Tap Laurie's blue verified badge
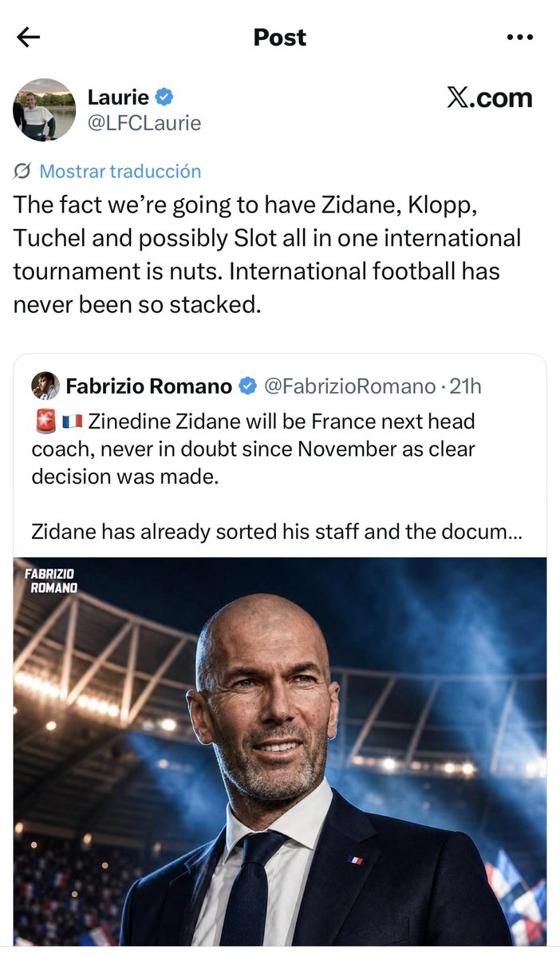Screen dimensions: 560x958 click(x=165, y=97)
